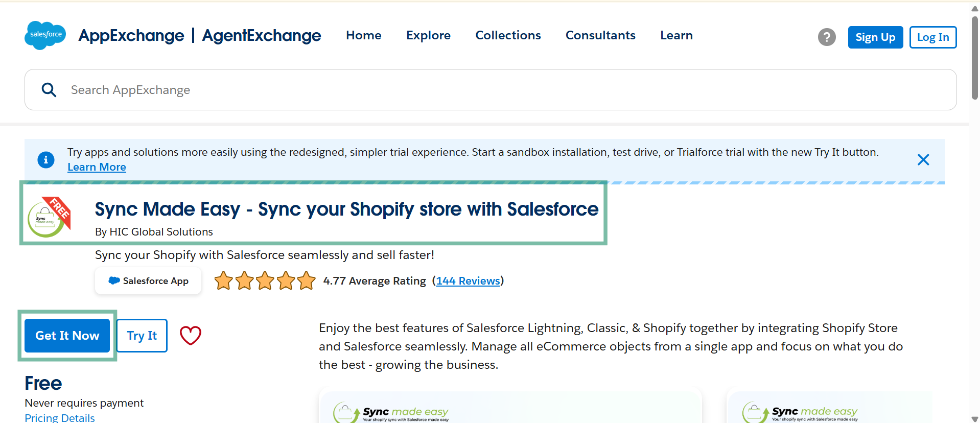Go to the Collections page
Image resolution: width=980 pixels, height=423 pixels.
point(508,35)
